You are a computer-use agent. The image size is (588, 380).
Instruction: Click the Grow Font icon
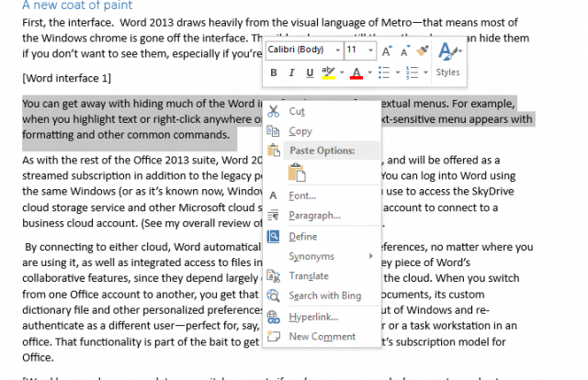pyautogui.click(x=387, y=50)
